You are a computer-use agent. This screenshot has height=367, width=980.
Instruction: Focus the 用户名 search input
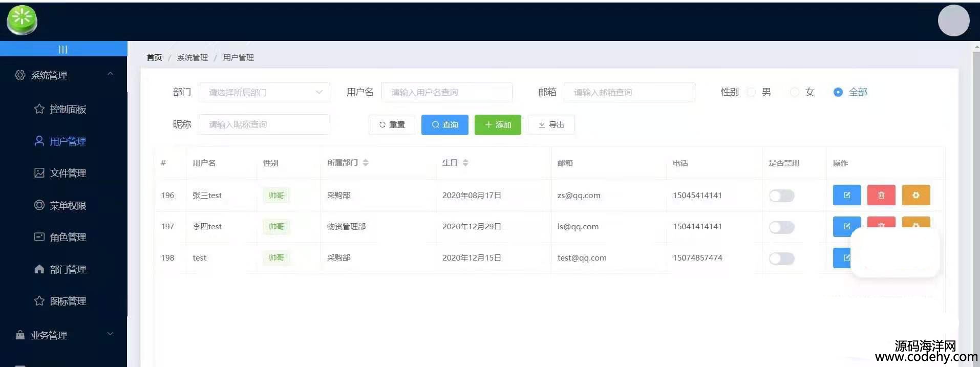click(x=447, y=92)
